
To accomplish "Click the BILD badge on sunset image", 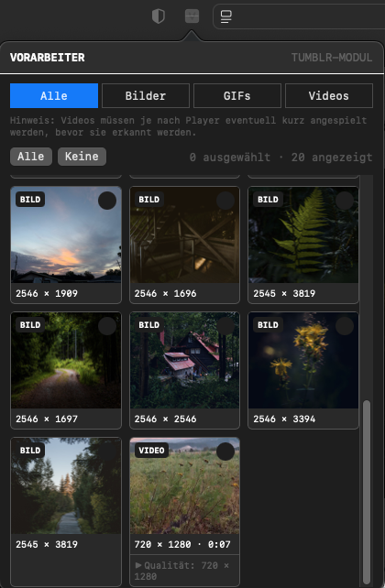I will pos(30,200).
